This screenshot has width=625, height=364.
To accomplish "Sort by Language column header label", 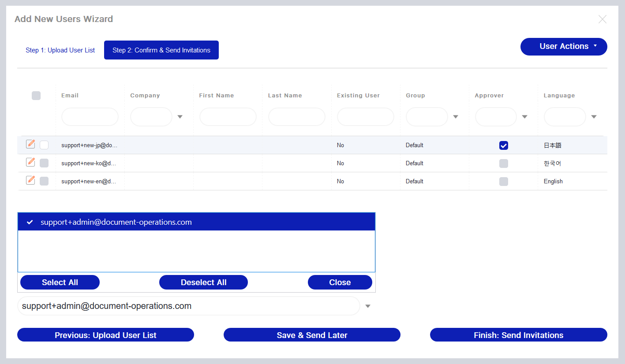I will [x=559, y=95].
